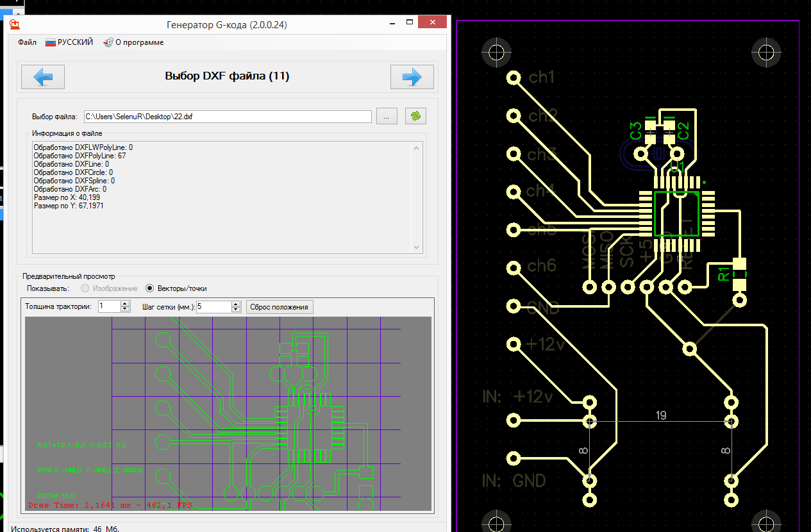Image resolution: width=811 pixels, height=532 pixels.
Task: Open the Файл menu
Action: [x=27, y=42]
